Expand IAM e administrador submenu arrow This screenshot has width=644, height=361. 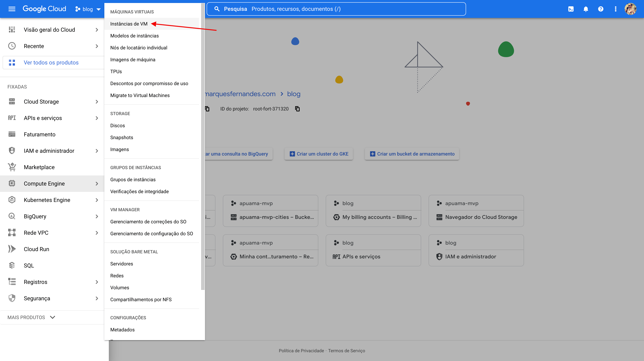click(x=97, y=151)
